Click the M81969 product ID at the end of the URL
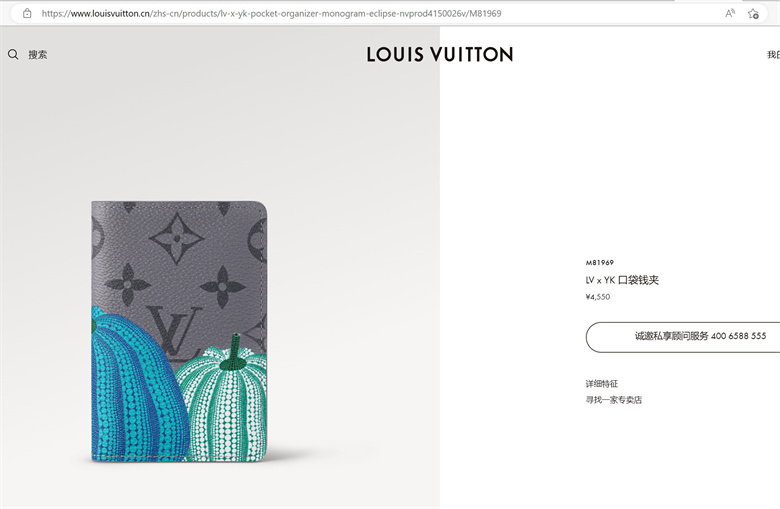Screen dimensions: 780x509 point(485,13)
